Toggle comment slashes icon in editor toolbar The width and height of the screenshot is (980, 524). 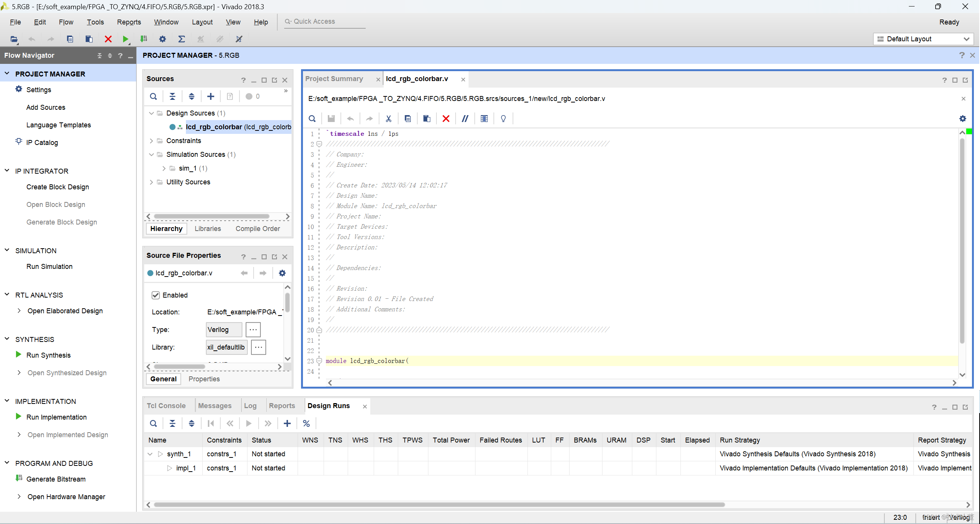tap(465, 119)
